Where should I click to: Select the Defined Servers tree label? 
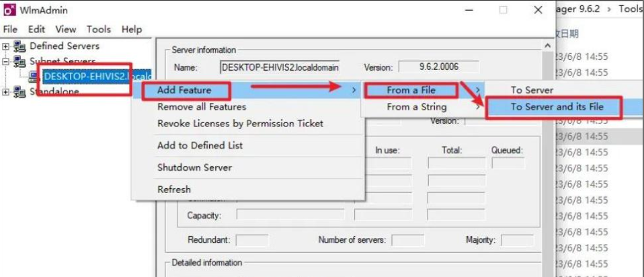tap(65, 46)
